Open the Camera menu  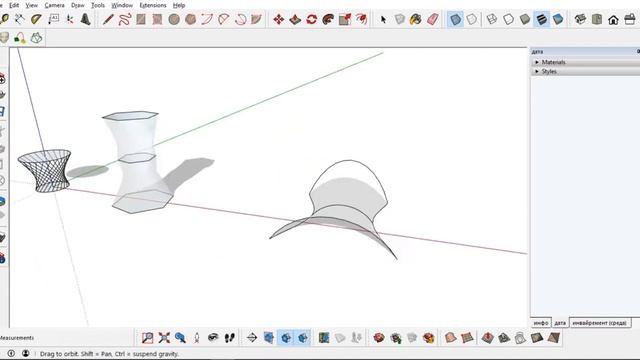[54, 5]
